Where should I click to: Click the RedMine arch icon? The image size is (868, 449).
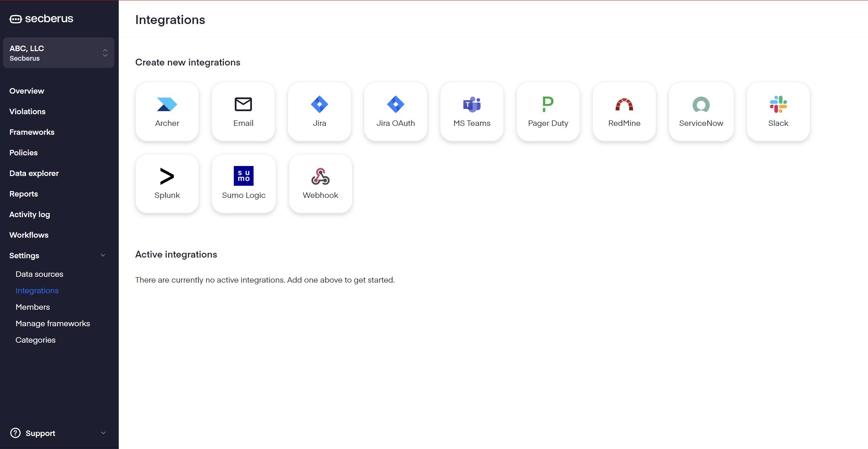[x=624, y=104]
